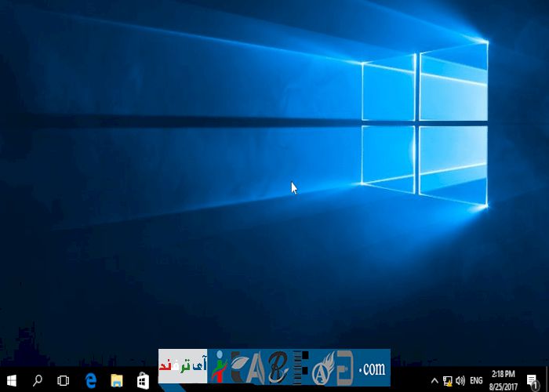Expand the hidden tray icons chevron

434,380
